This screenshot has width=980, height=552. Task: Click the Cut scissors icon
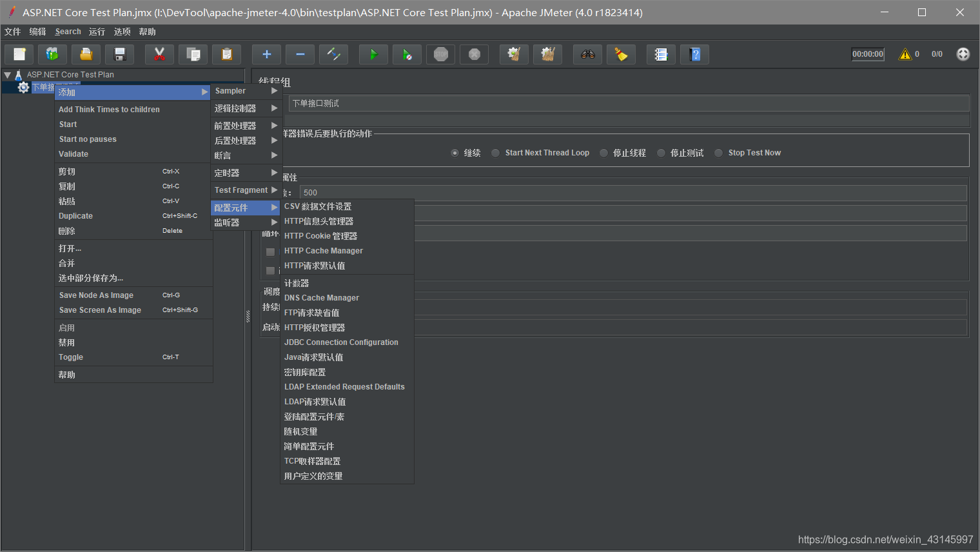pyautogui.click(x=160, y=54)
